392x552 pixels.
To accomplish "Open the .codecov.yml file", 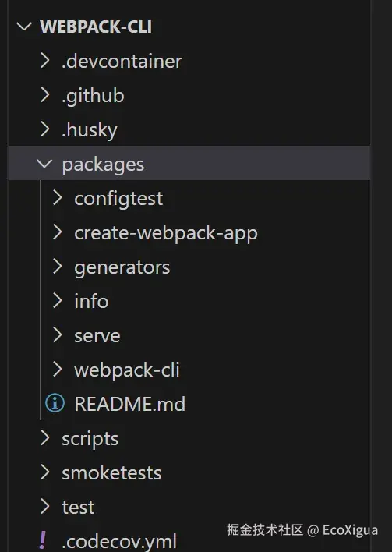I will tap(189, 540).
